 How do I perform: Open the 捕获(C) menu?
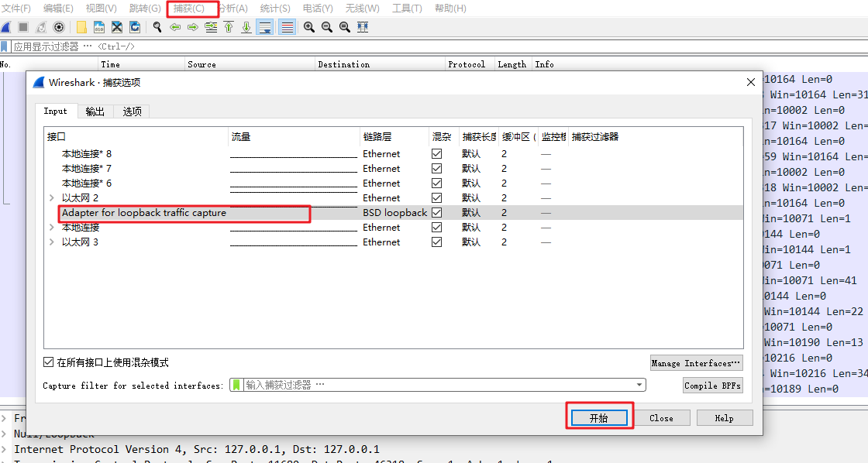[x=189, y=9]
